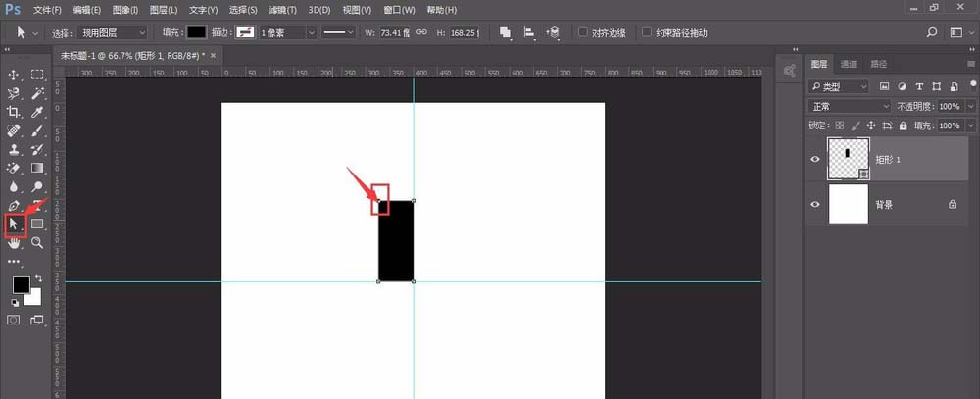This screenshot has height=399, width=980.
Task: Click the W width input field
Action: click(x=396, y=32)
